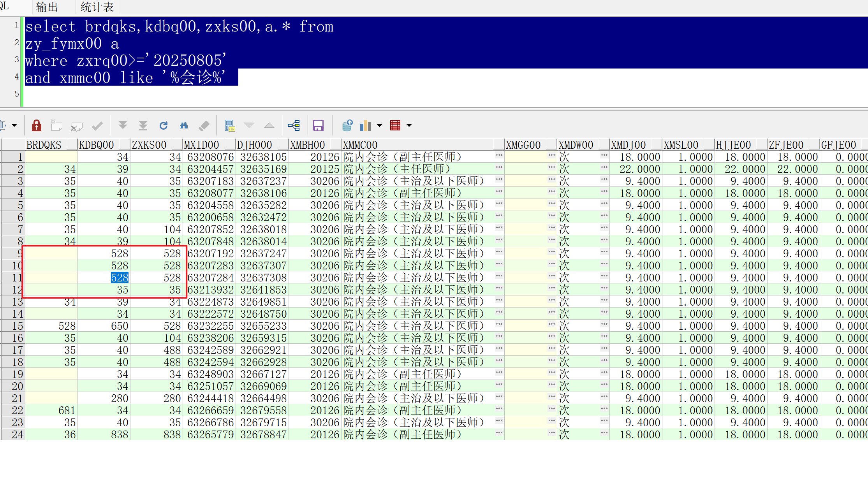Click the export to database icon
This screenshot has width=868, height=501.
347,125
